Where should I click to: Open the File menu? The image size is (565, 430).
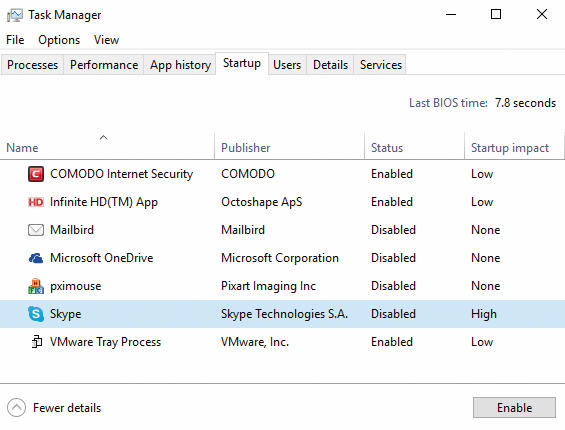click(x=15, y=40)
